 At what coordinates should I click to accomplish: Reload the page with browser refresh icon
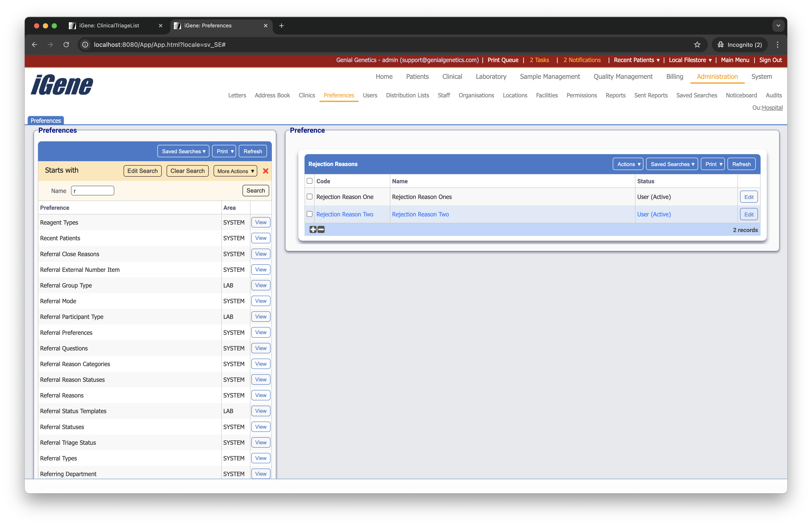pyautogui.click(x=66, y=45)
